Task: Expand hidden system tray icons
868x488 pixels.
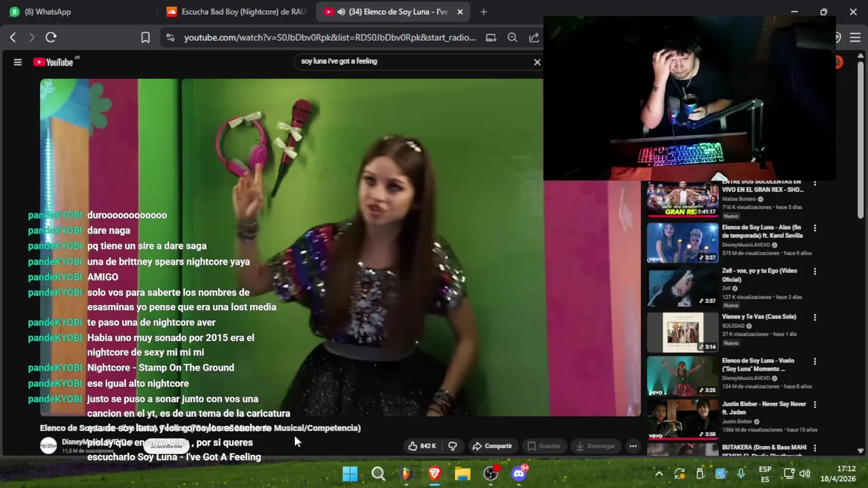Action: pyautogui.click(x=658, y=474)
